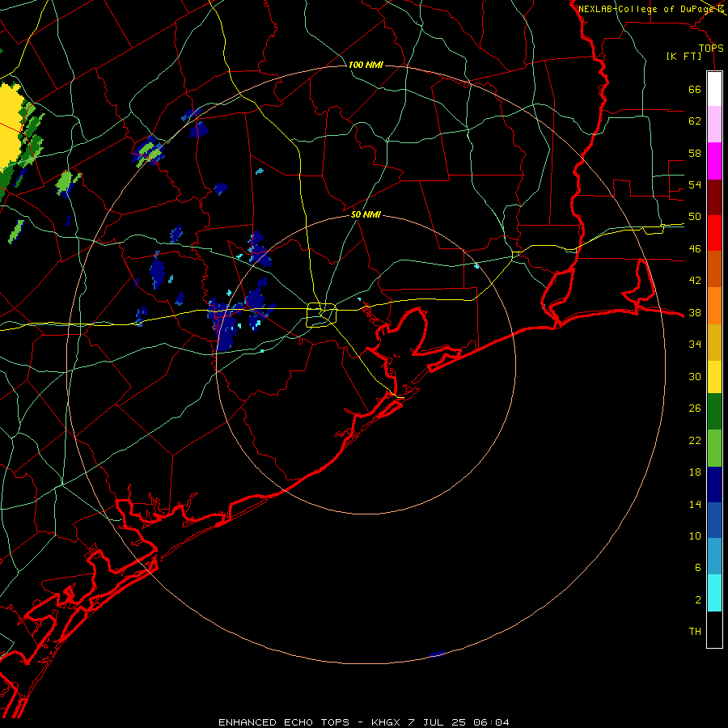Select the '50' value on the legend
Image resolution: width=728 pixels, height=728 pixels.
click(695, 217)
